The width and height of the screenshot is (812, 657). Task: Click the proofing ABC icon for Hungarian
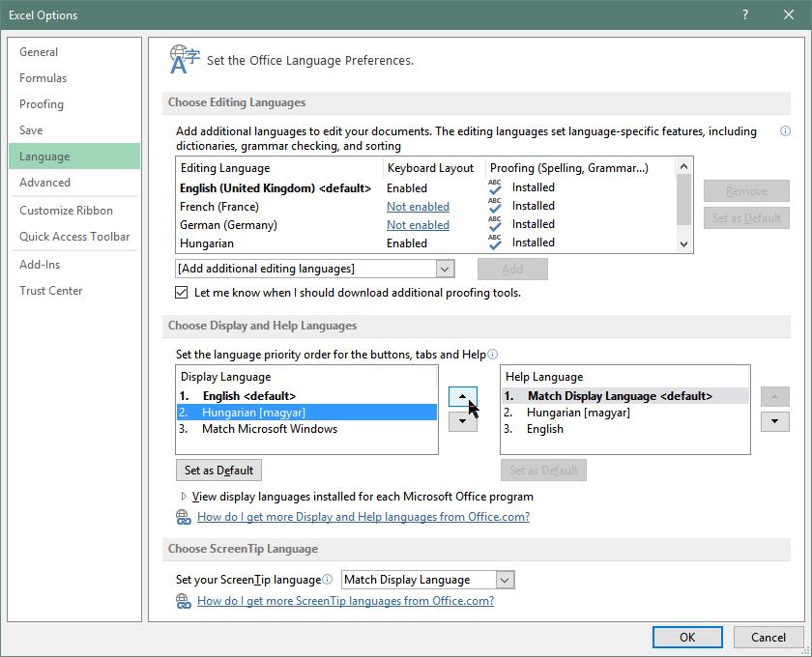tap(495, 243)
